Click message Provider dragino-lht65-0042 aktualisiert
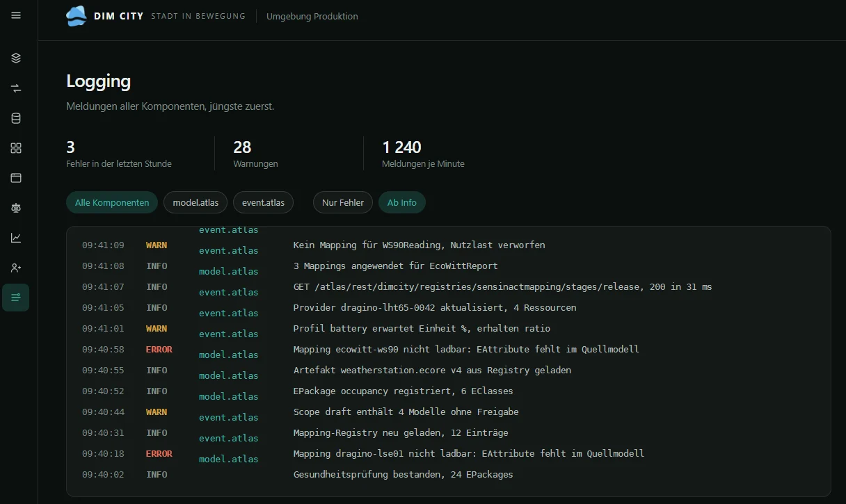The width and height of the screenshot is (846, 504). (x=435, y=307)
